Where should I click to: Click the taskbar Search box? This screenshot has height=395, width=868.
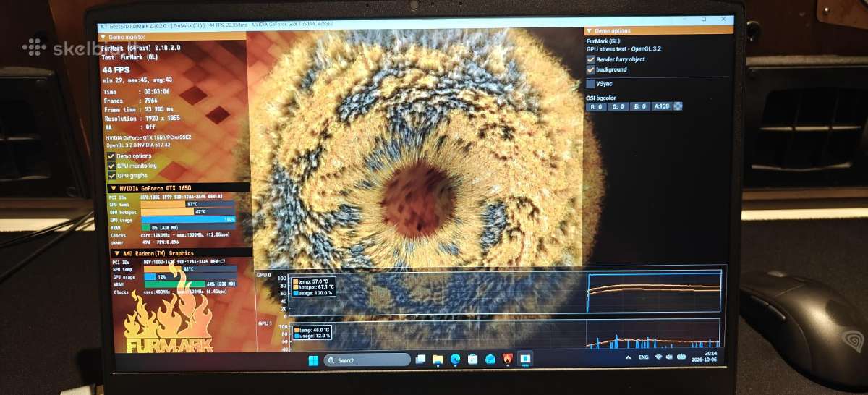(x=367, y=360)
